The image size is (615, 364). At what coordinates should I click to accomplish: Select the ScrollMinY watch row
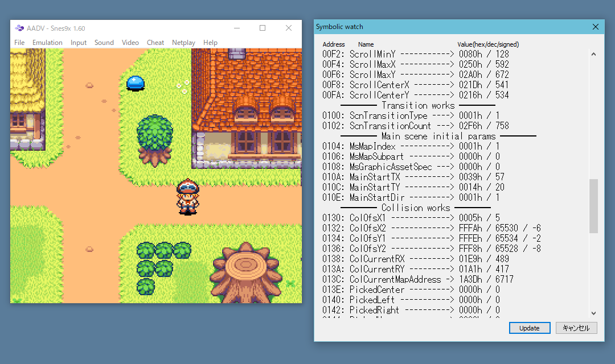click(x=416, y=54)
